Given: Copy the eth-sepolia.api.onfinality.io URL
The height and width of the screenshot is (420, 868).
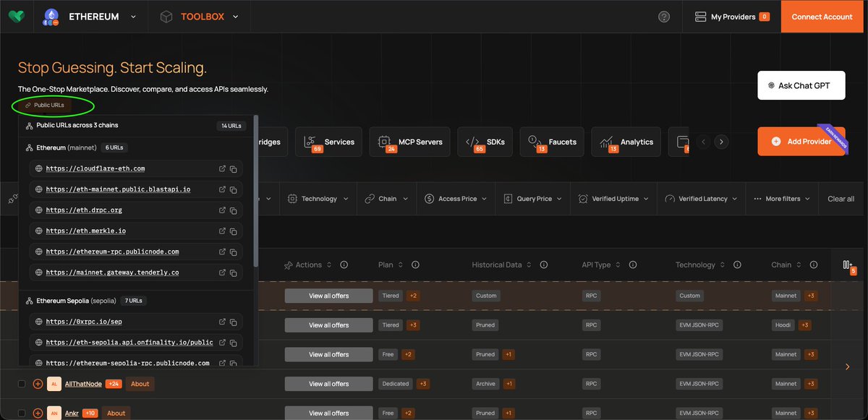Looking at the screenshot, I should 234,343.
